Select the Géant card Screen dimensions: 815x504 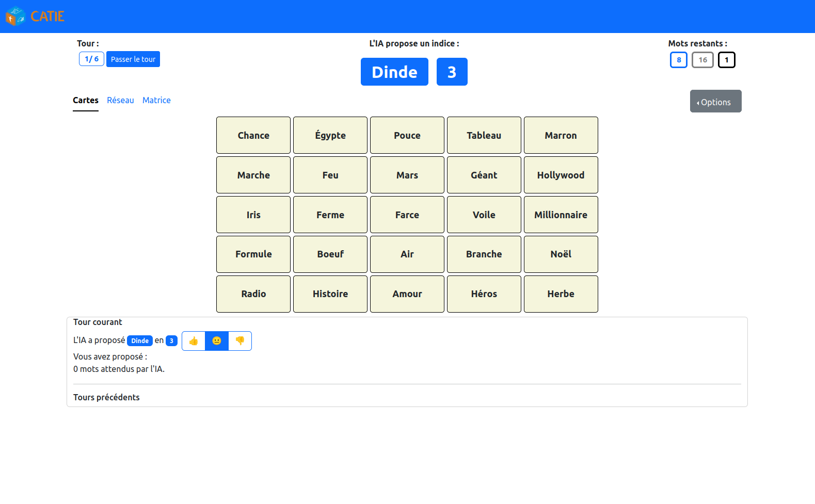(484, 175)
